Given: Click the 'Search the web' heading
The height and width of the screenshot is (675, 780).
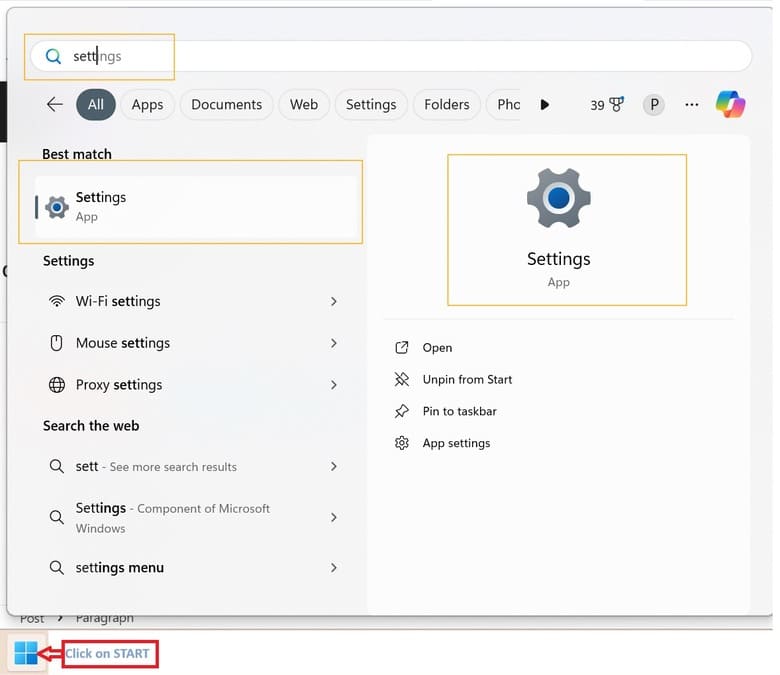Looking at the screenshot, I should (x=91, y=426).
